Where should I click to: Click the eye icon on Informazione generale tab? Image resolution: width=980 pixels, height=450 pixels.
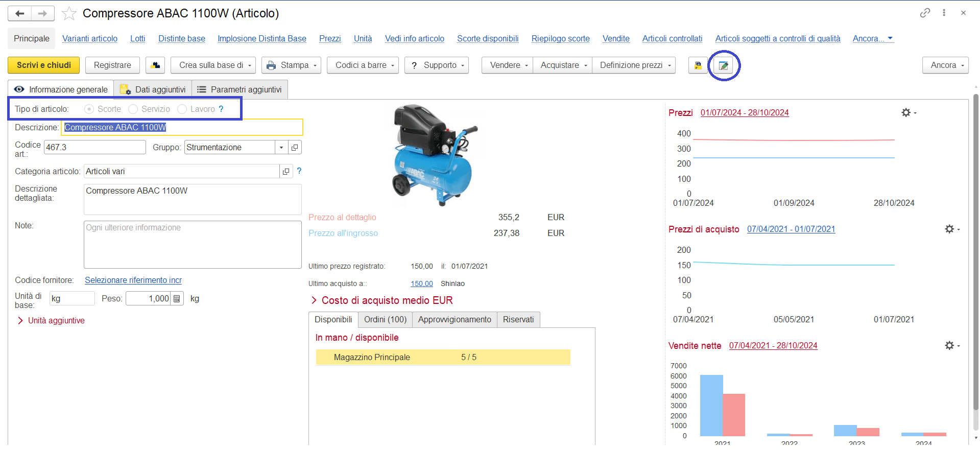19,89
